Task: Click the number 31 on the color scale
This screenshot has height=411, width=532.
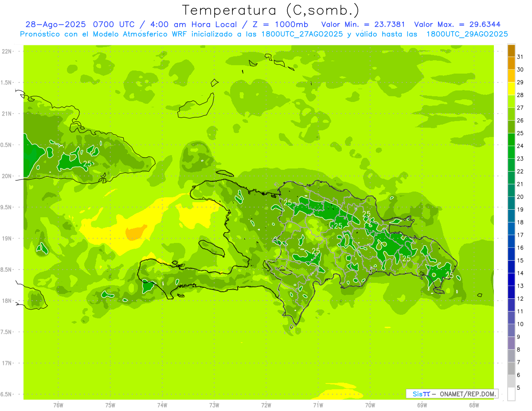Action: pos(520,57)
